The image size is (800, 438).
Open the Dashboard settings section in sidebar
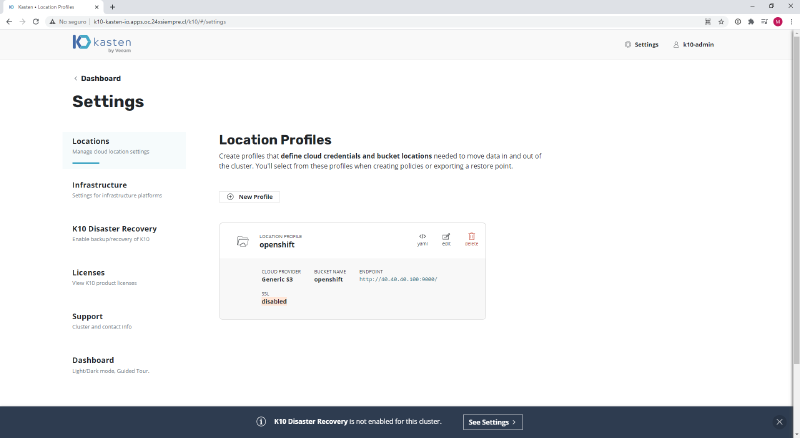coord(110,365)
